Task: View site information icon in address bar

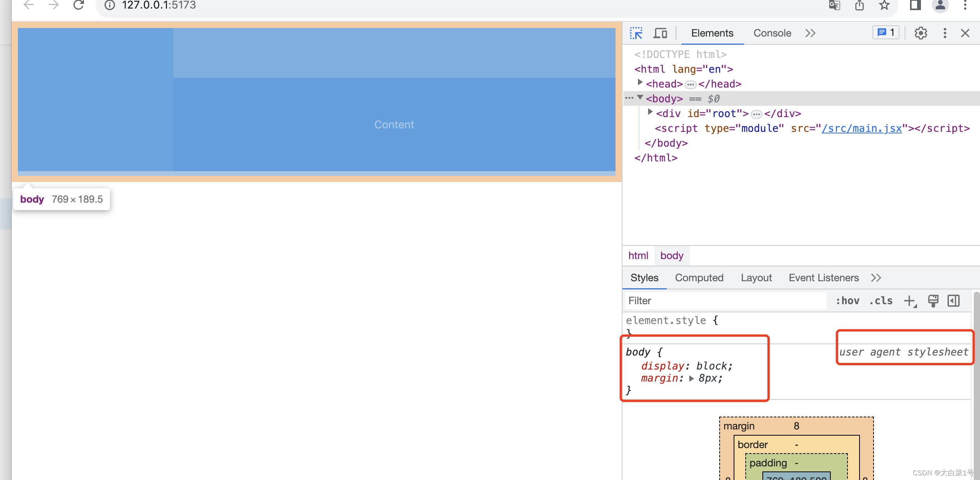Action: click(110, 5)
